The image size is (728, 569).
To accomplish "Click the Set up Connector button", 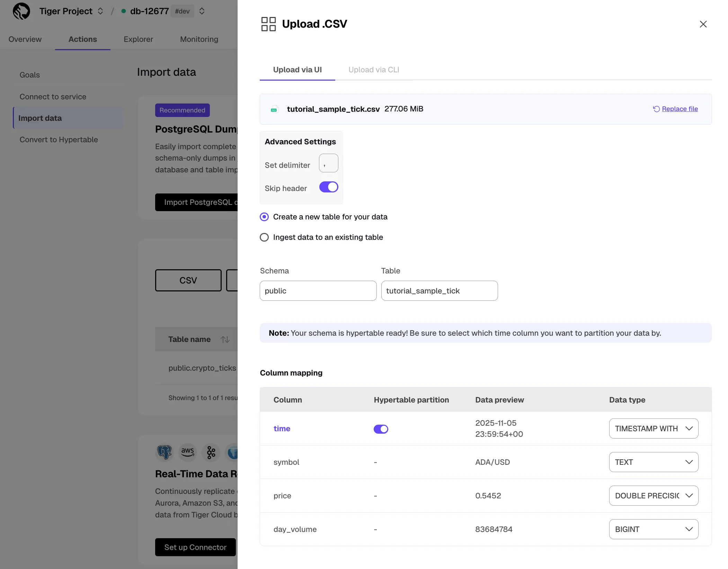I will click(195, 547).
